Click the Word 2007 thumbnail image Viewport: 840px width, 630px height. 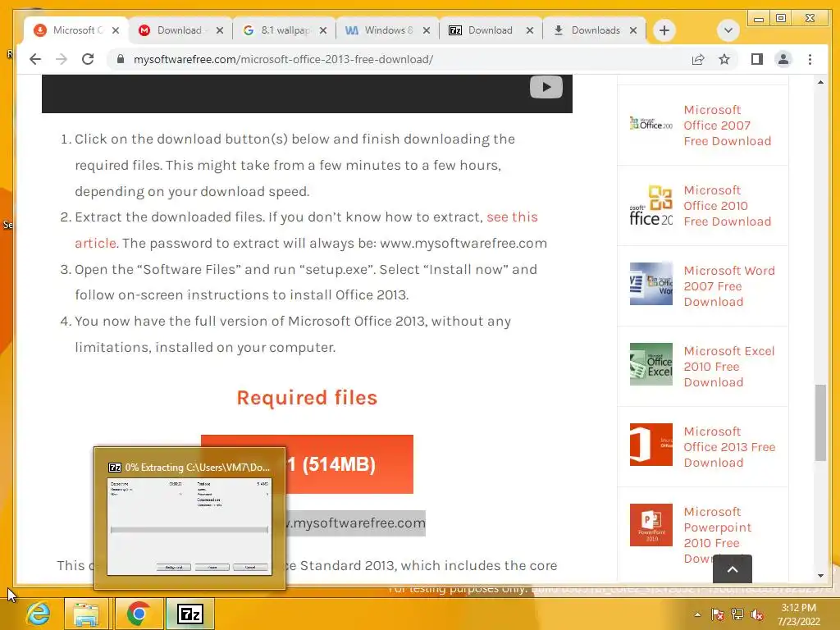click(x=651, y=283)
